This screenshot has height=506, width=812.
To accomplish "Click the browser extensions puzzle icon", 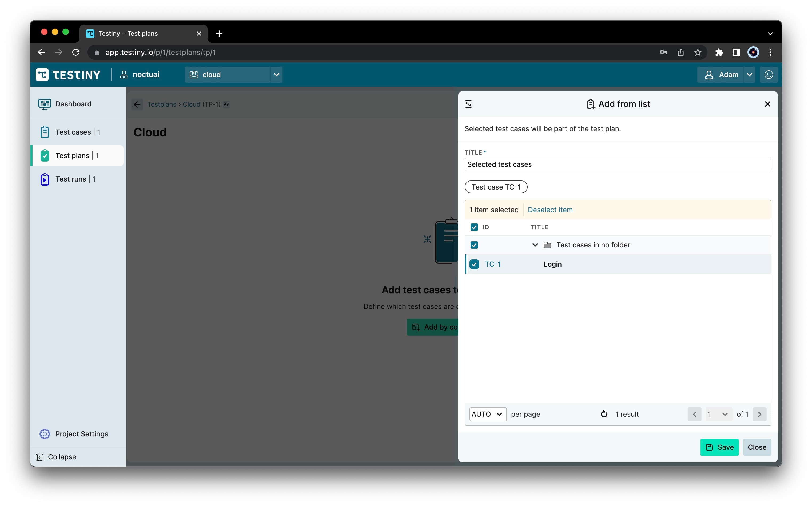I will click(x=719, y=52).
